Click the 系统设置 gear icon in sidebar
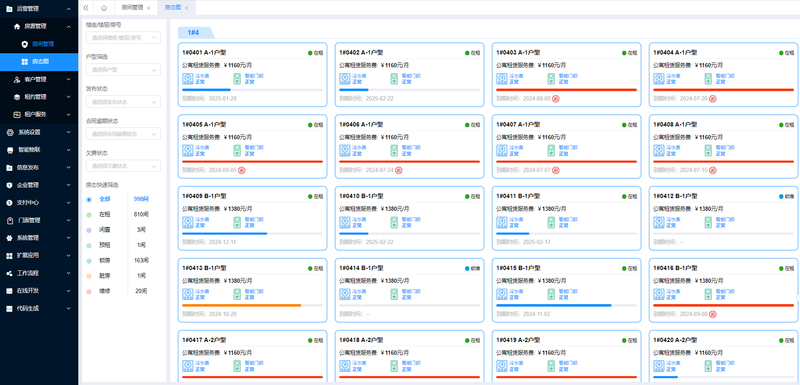The height and width of the screenshot is (385, 800). [10, 132]
